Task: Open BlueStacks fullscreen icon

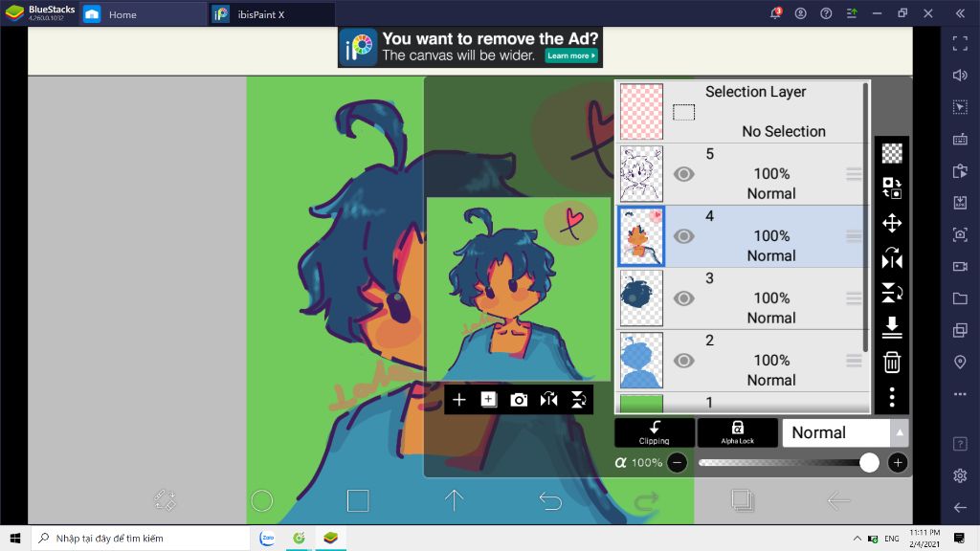Action: point(960,43)
